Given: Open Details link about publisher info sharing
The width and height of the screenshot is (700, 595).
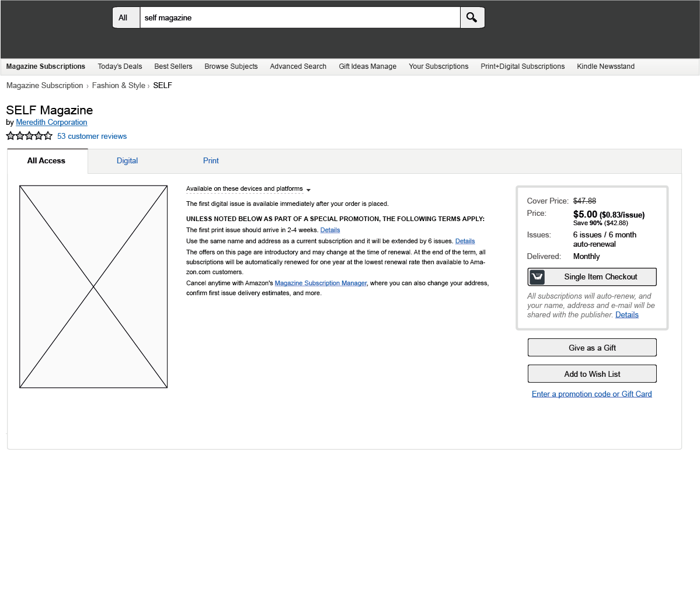Looking at the screenshot, I should click(x=627, y=315).
